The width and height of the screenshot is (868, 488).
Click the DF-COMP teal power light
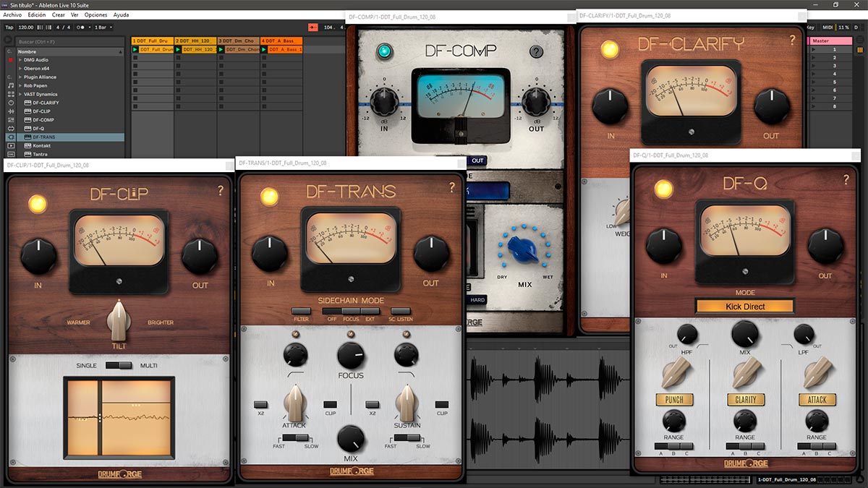(x=384, y=51)
